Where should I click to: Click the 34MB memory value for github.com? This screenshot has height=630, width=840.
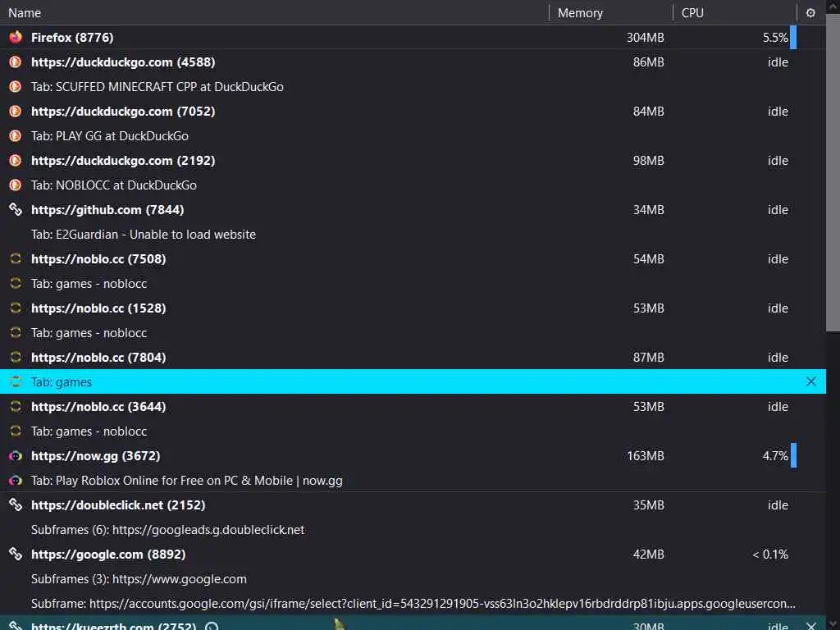coord(648,210)
